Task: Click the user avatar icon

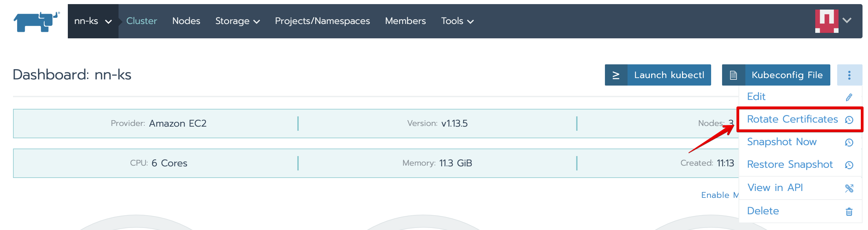Action: pos(826,21)
